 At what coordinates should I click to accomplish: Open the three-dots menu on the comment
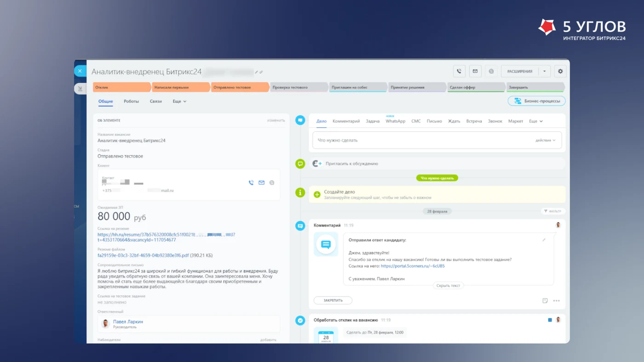556,301
